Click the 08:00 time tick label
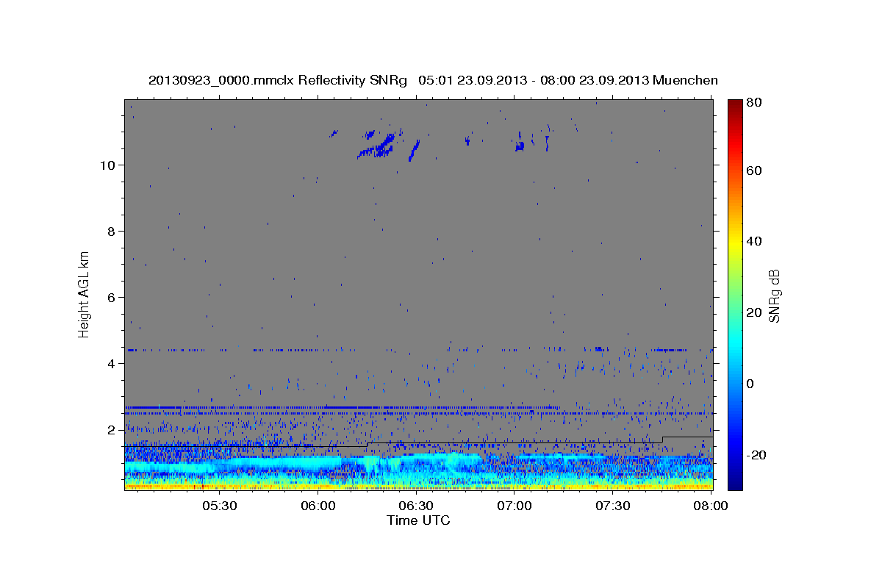The image size is (882, 588). click(710, 506)
